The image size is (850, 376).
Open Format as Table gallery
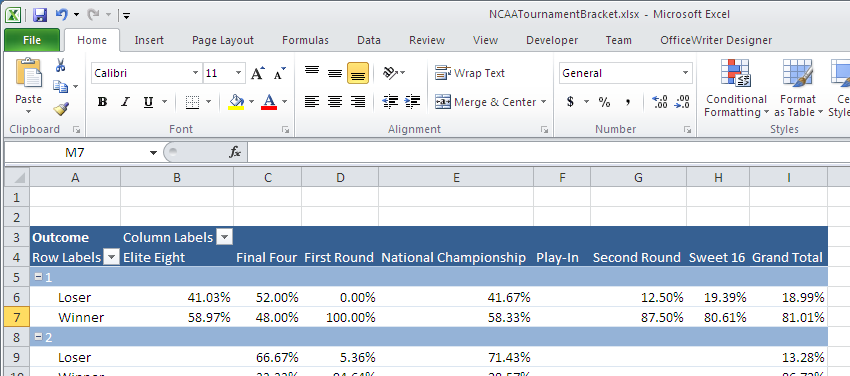[797, 88]
